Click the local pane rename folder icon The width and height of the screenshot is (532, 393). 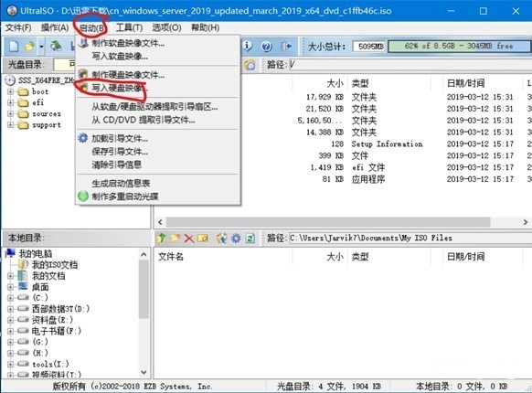click(203, 239)
